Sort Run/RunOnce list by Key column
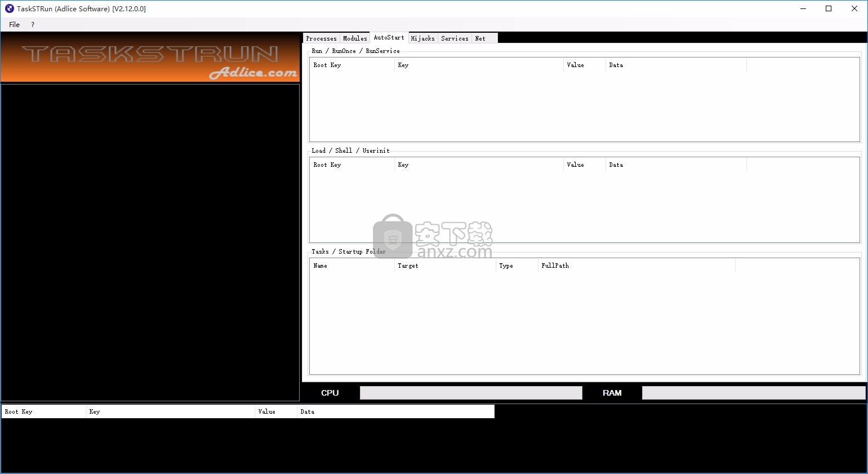 click(x=479, y=65)
